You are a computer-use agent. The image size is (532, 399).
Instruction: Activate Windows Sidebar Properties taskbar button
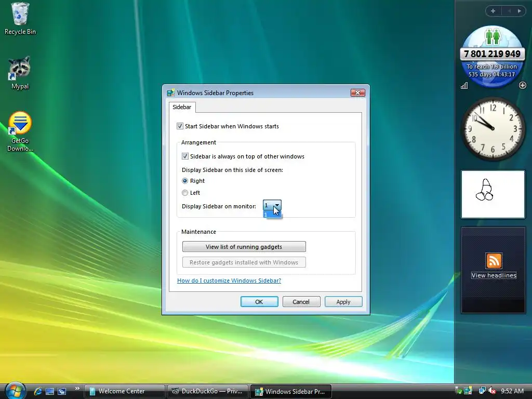(x=291, y=391)
